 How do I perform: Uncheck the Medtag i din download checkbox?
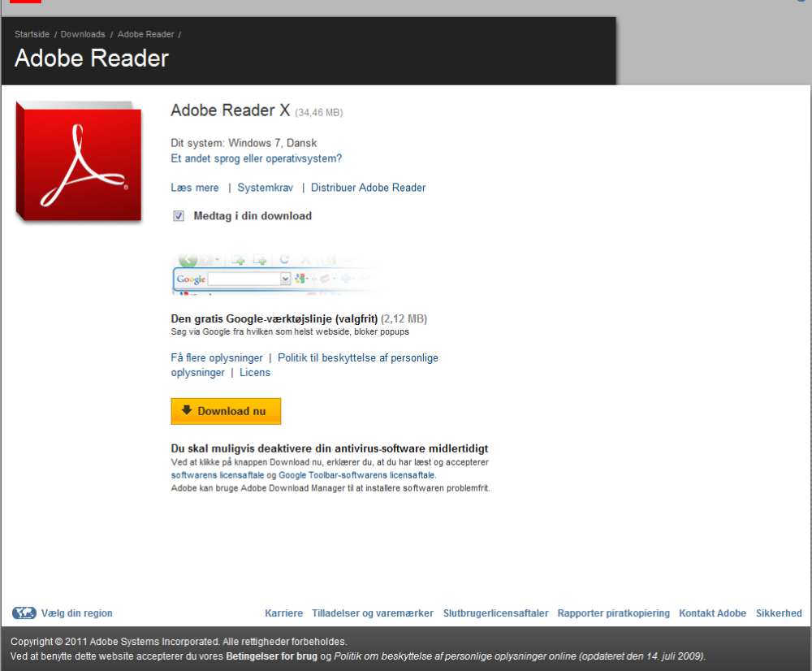pos(179,216)
